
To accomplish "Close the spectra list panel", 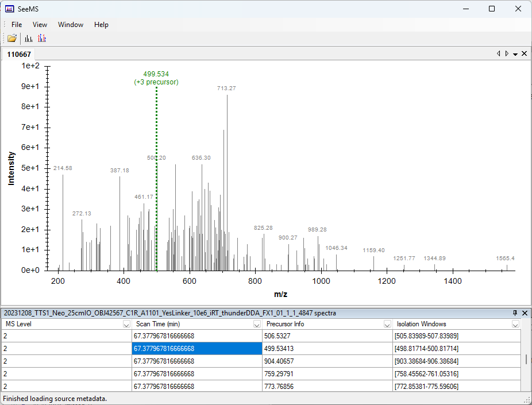I will [x=525, y=313].
